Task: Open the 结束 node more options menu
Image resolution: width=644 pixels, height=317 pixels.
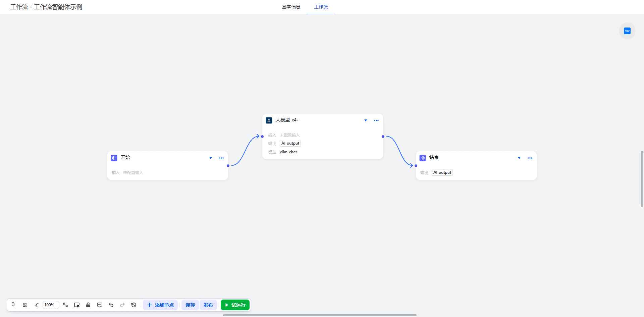Action: [530, 158]
